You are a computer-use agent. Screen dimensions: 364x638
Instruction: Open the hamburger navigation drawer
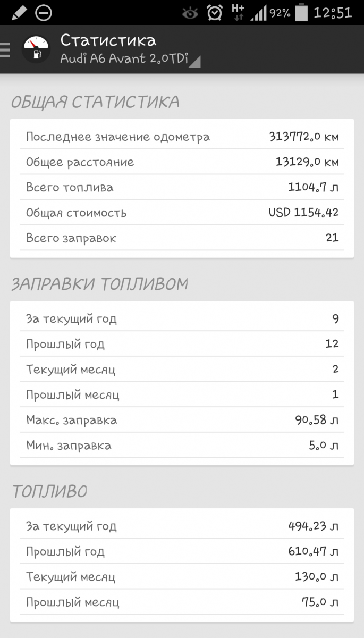coord(5,49)
